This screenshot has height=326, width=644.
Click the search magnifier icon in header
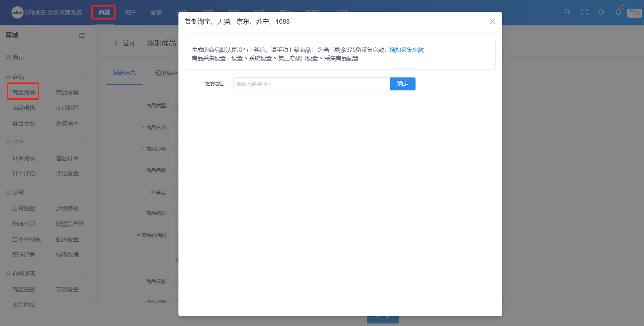click(567, 12)
